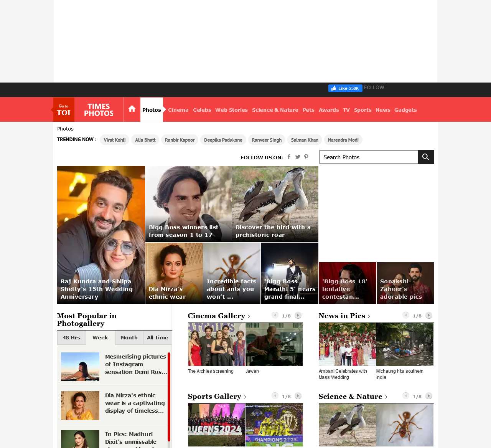The image size is (491, 448).
Task: Open Bigg Boss winners list photo
Action: [x=188, y=204]
